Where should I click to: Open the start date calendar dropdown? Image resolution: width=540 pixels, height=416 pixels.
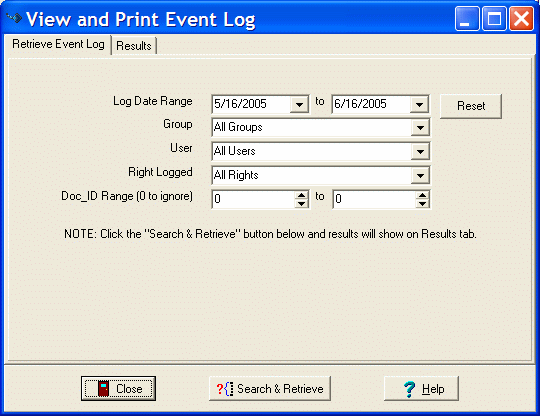pyautogui.click(x=299, y=104)
